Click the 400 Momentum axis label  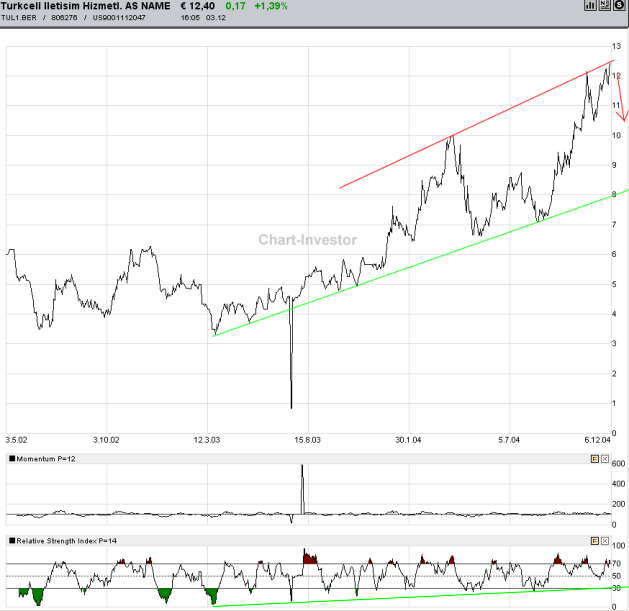(619, 484)
